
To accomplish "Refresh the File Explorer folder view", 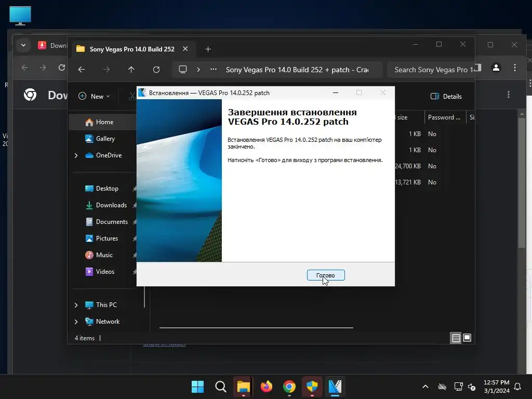I will (156, 70).
